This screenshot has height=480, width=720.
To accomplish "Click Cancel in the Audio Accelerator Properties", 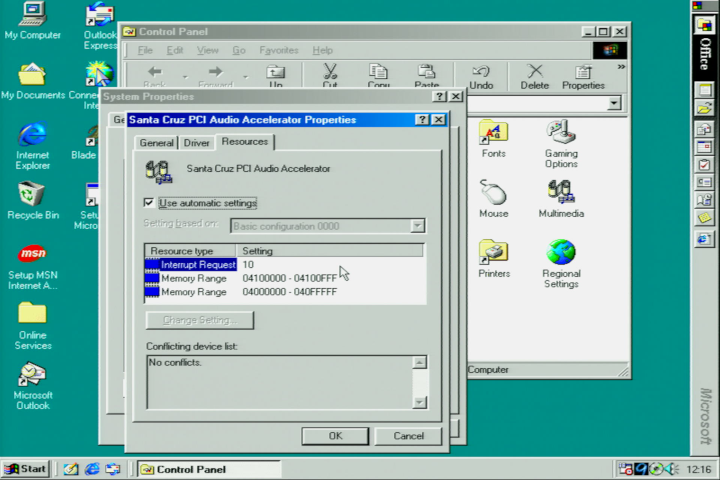I will [x=408, y=436].
